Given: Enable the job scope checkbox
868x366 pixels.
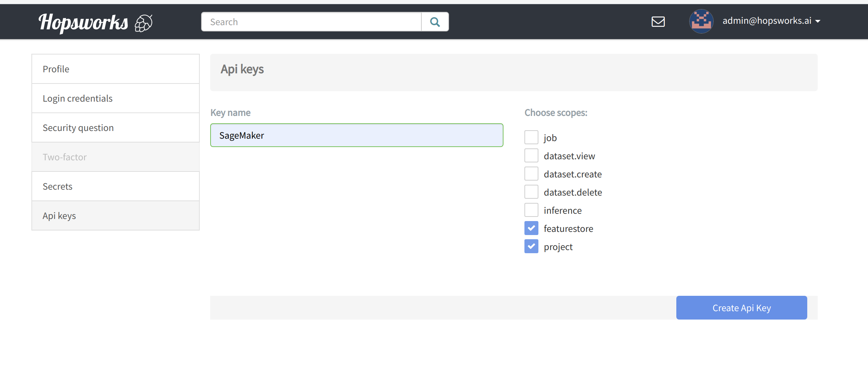Looking at the screenshot, I should (x=531, y=138).
